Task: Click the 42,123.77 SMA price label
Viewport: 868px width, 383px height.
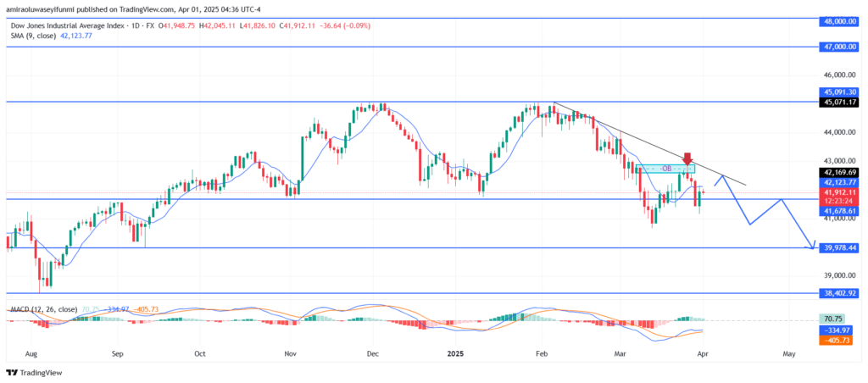Action: [841, 181]
